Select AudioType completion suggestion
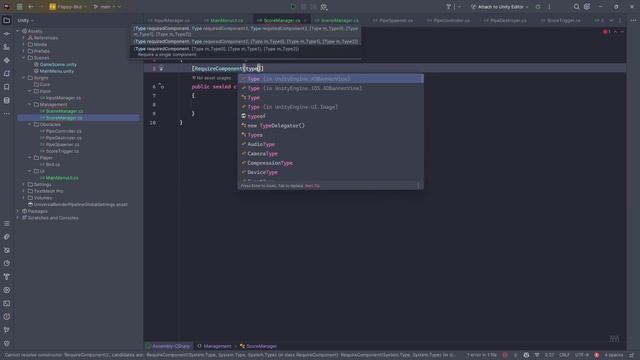 tap(331, 144)
